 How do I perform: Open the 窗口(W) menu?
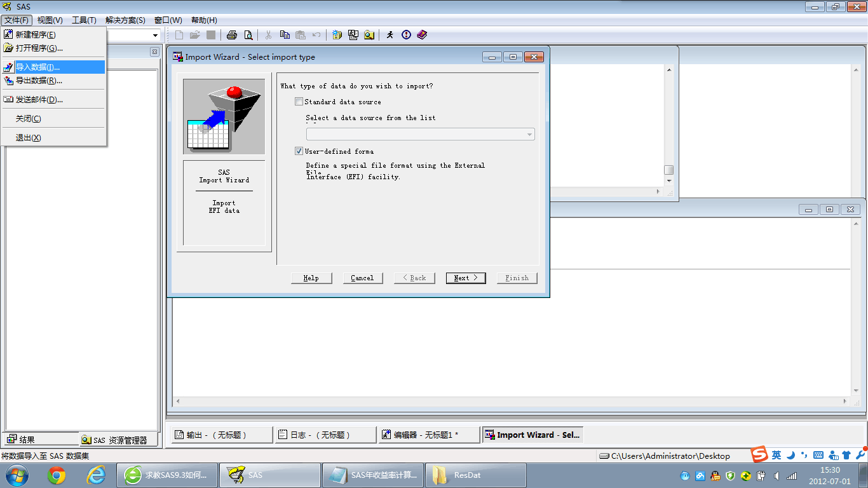[x=168, y=20]
